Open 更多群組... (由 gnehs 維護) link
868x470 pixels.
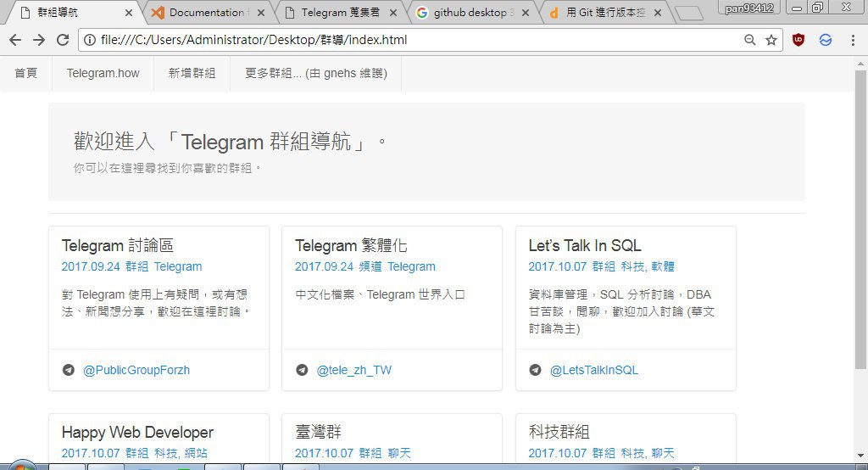click(x=316, y=73)
